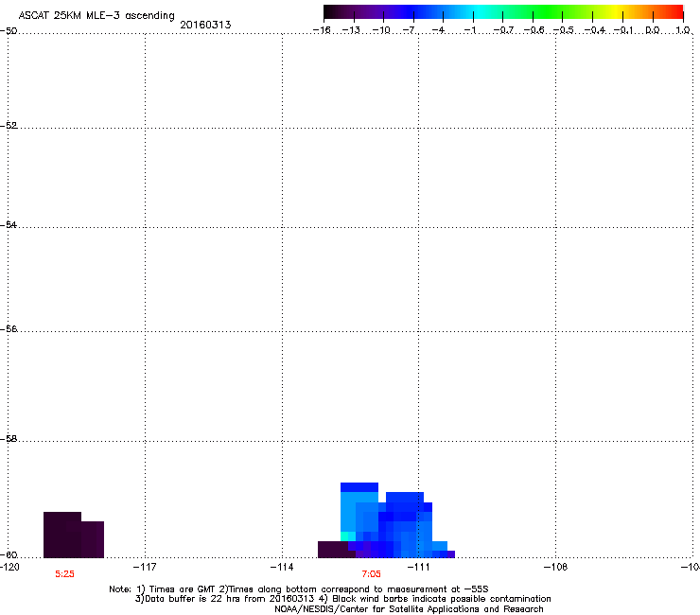Click the latitude label -60
The height and width of the screenshot is (615, 700).
pyautogui.click(x=9, y=554)
